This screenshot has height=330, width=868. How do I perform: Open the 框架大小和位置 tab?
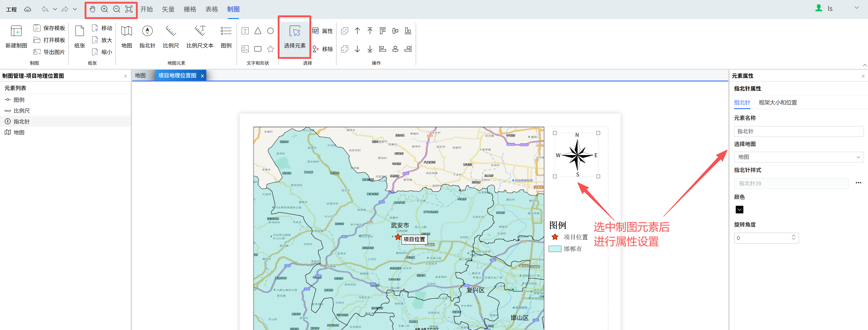(777, 103)
